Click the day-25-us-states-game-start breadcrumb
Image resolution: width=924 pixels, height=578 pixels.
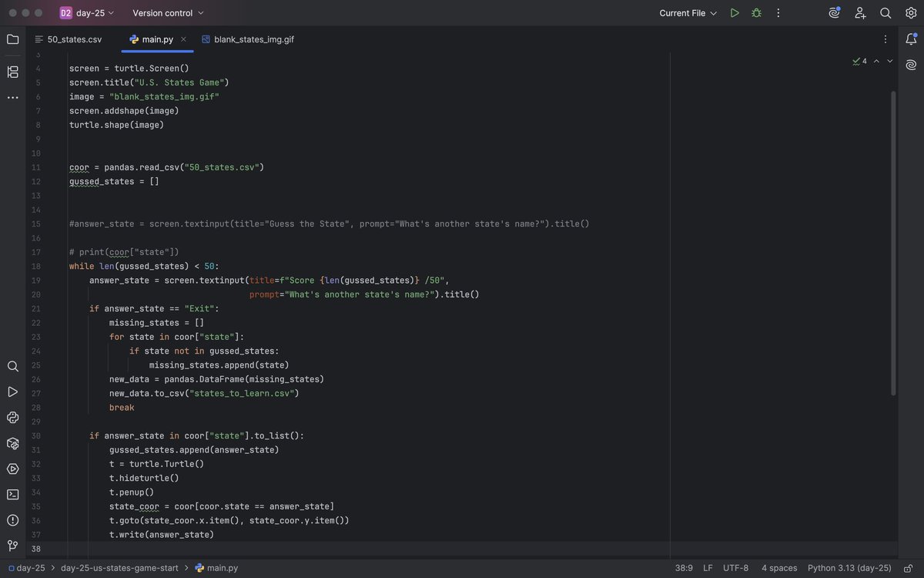(x=119, y=568)
